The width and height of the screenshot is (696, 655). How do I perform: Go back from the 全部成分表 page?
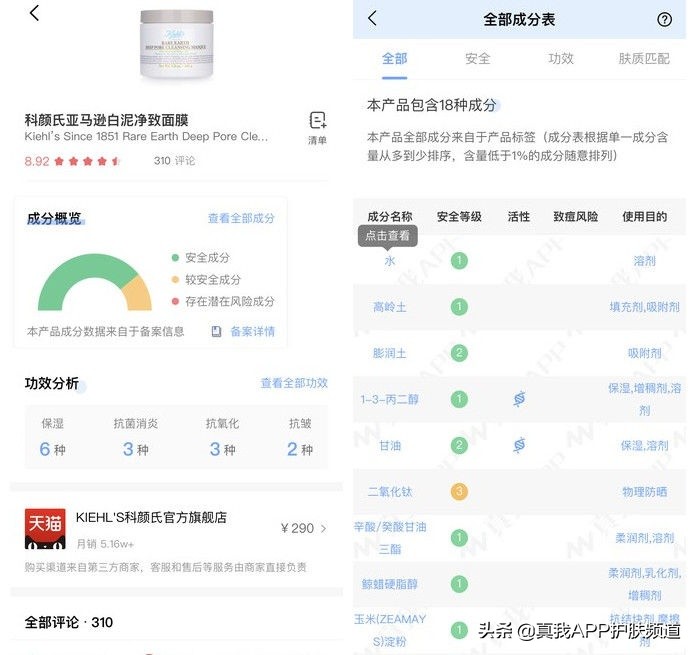pyautogui.click(x=372, y=19)
